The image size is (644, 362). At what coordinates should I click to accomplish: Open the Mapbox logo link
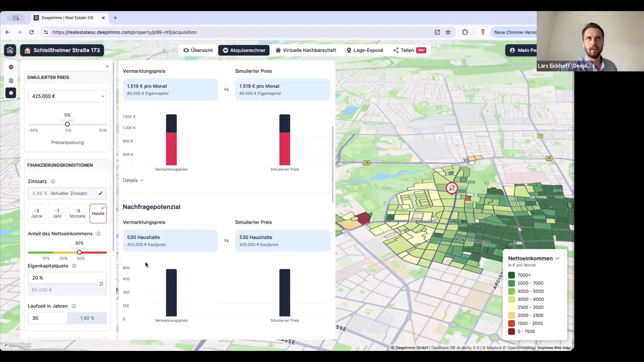[x=17, y=345]
